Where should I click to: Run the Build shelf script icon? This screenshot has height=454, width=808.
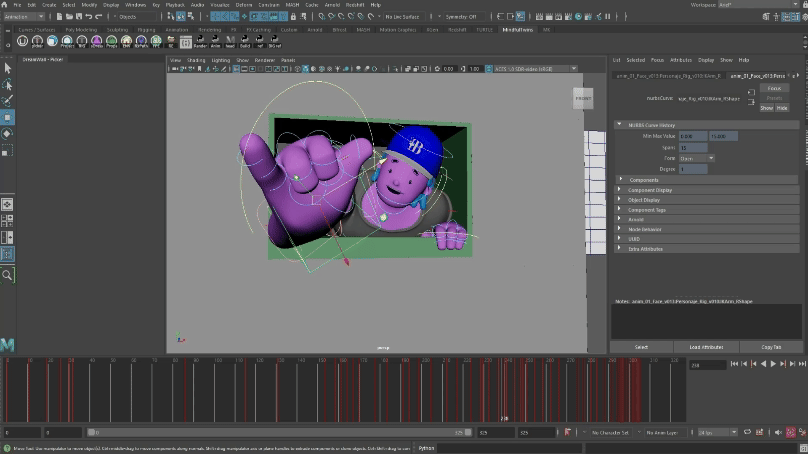pyautogui.click(x=245, y=41)
